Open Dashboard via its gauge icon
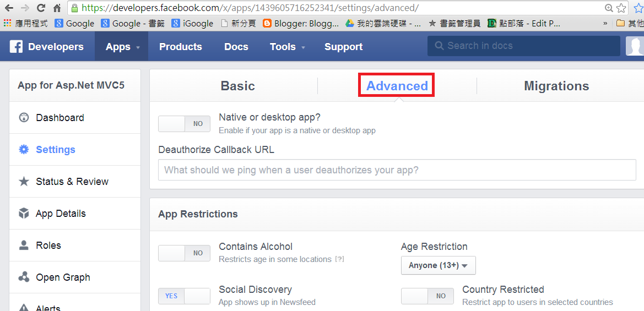Viewport: 644px width, 311px height. point(24,118)
